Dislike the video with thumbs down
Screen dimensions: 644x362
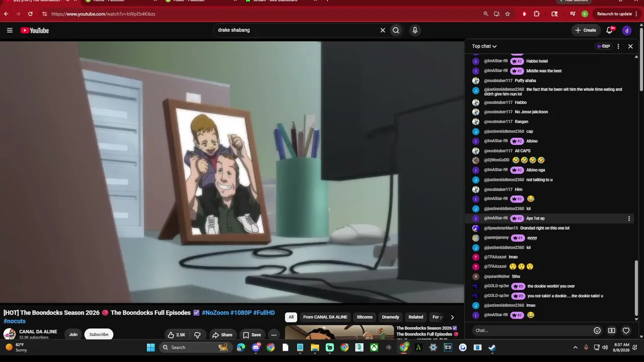coord(197,335)
